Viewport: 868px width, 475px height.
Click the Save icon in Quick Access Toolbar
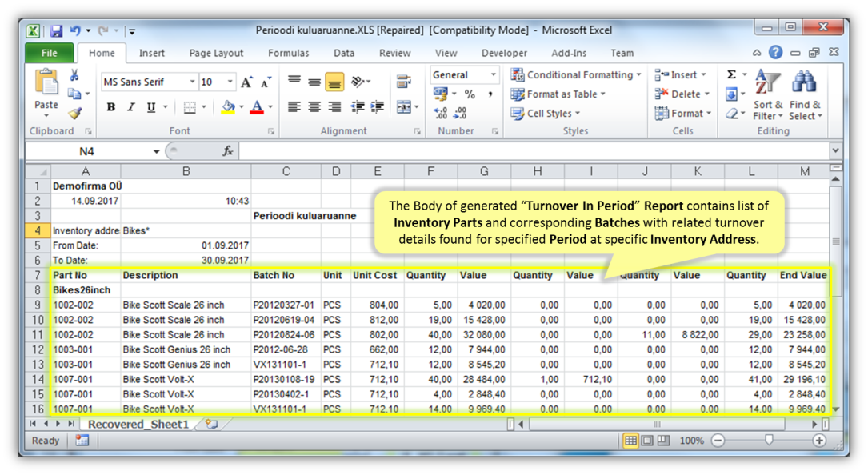click(x=57, y=31)
